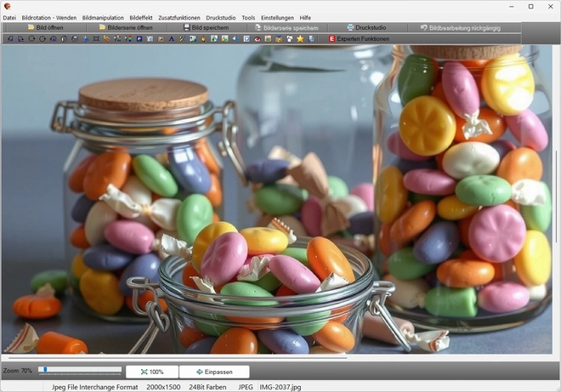This screenshot has width=561, height=392.
Task: Click the red eye correction icon
Action: pos(258,38)
